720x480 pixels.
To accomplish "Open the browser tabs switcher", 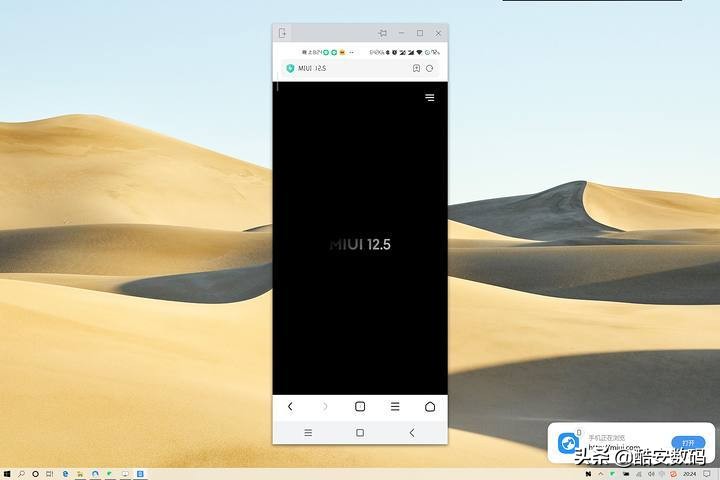I will (x=360, y=407).
